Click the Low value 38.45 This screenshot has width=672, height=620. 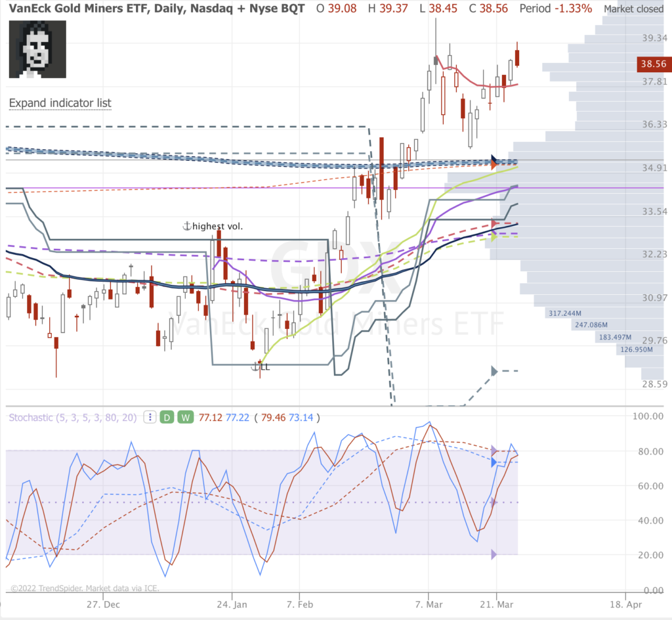coord(443,8)
